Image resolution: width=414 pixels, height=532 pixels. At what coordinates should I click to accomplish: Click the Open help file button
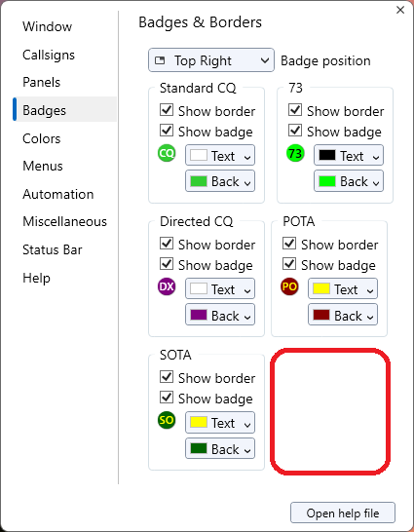point(343,513)
